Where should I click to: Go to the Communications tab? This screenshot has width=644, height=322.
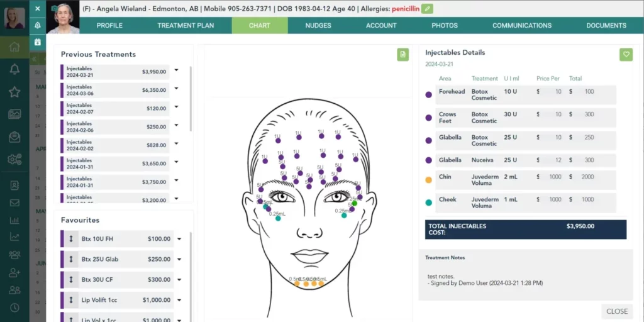click(521, 26)
